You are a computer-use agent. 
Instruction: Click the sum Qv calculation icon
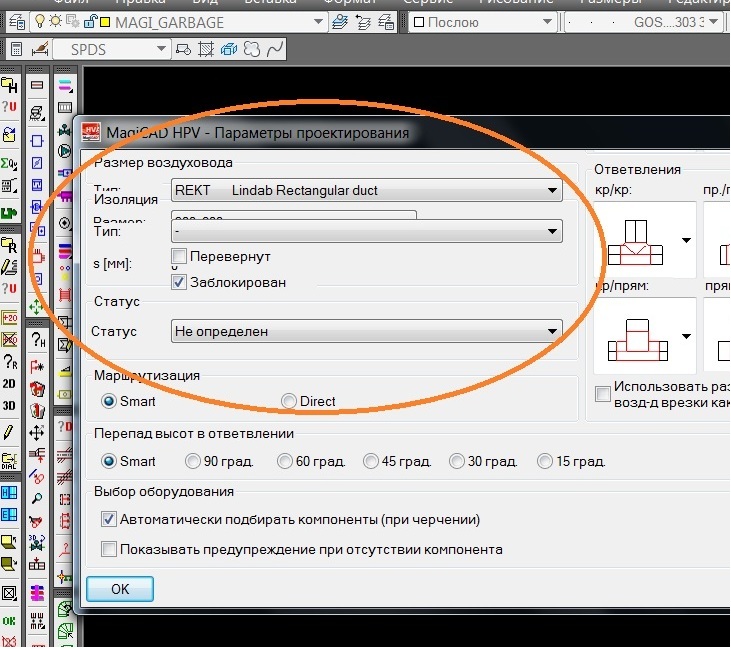coord(9,163)
